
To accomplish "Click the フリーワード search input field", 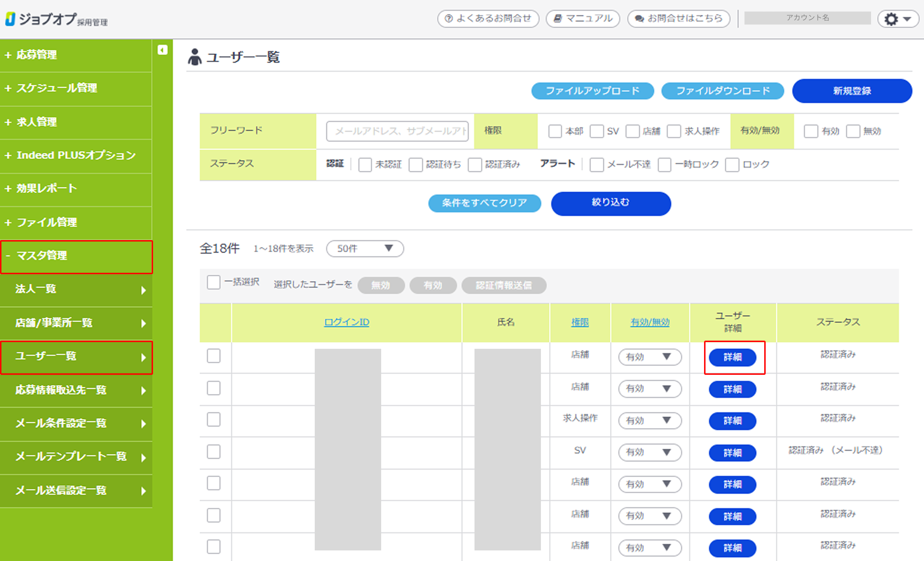I will [397, 131].
